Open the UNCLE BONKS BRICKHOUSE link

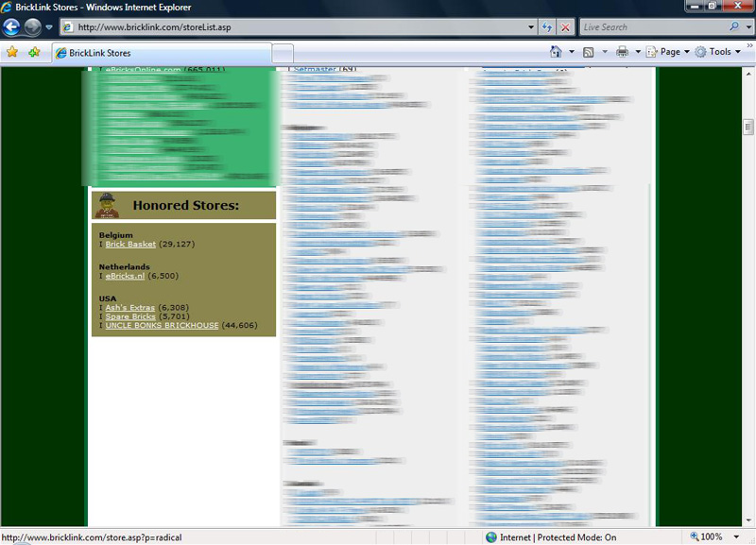click(162, 325)
